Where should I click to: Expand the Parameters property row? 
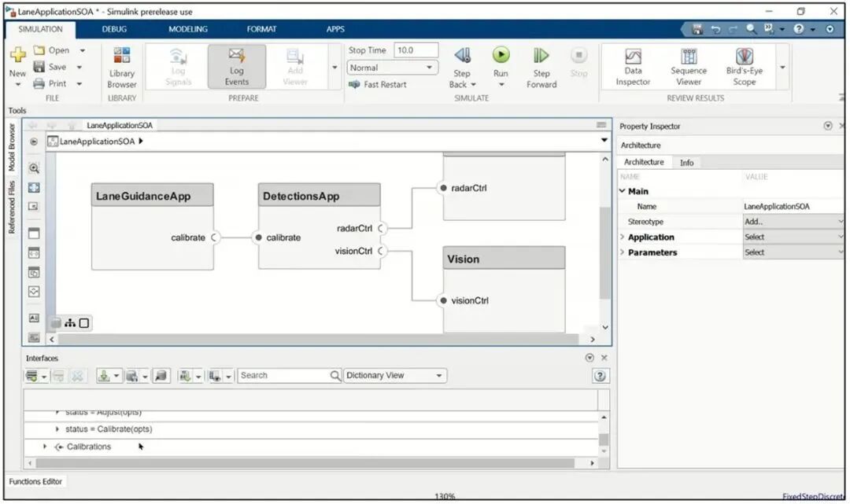[623, 252]
